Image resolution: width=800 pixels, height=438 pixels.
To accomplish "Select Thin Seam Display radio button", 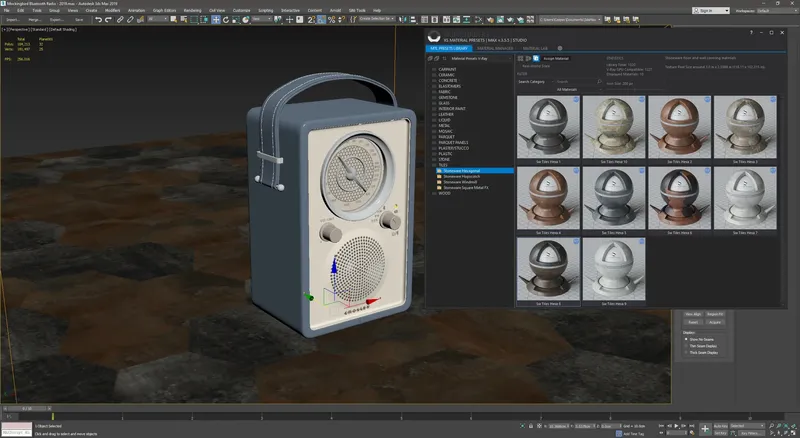I will tap(686, 345).
